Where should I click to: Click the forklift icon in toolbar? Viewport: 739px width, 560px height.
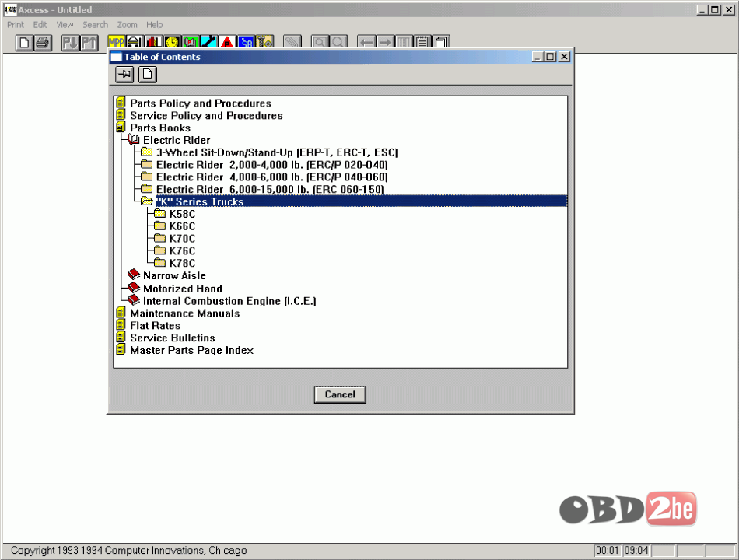(x=135, y=41)
